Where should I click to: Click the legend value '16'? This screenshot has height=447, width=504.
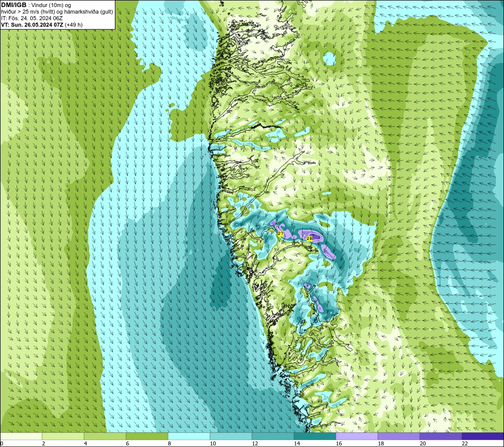339,443
